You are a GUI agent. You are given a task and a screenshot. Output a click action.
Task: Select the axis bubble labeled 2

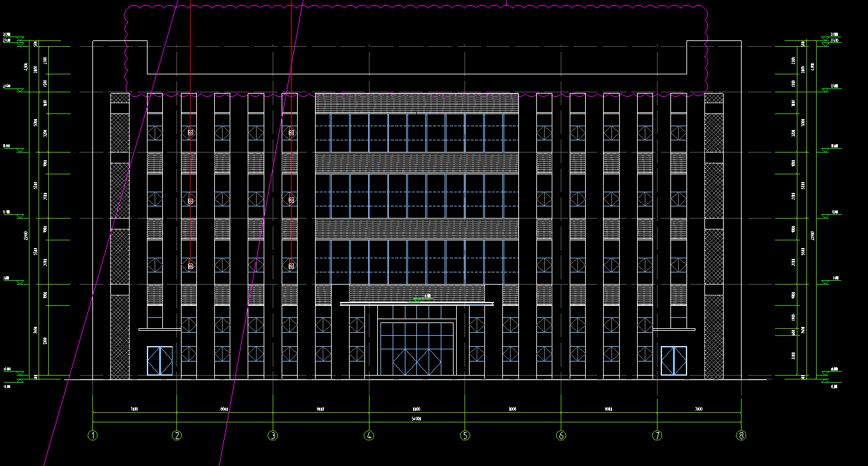(x=177, y=436)
